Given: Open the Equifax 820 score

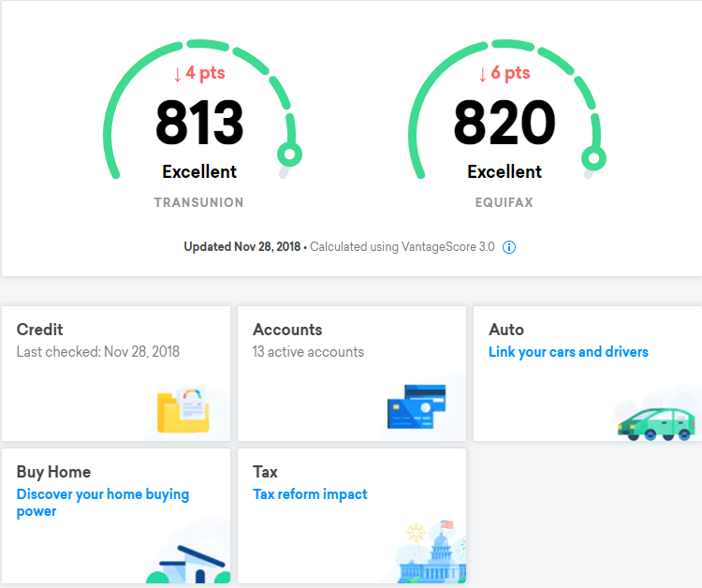Looking at the screenshot, I should (505, 123).
